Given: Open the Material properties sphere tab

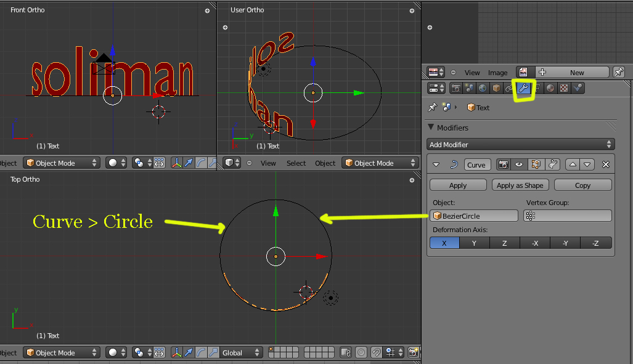Looking at the screenshot, I should [550, 88].
